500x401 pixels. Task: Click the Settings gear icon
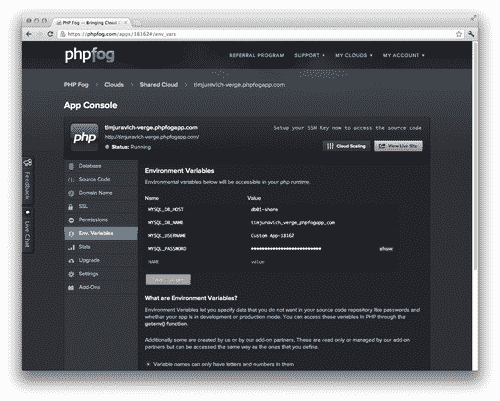71,274
